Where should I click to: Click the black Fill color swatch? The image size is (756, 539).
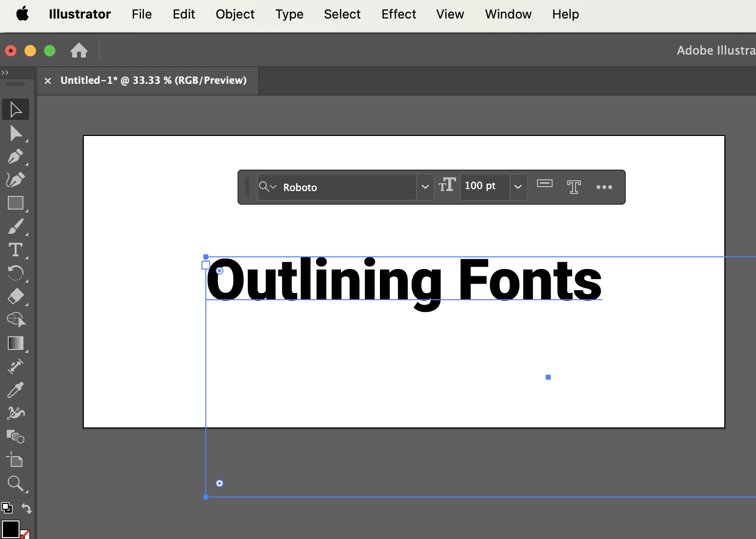click(x=10, y=529)
